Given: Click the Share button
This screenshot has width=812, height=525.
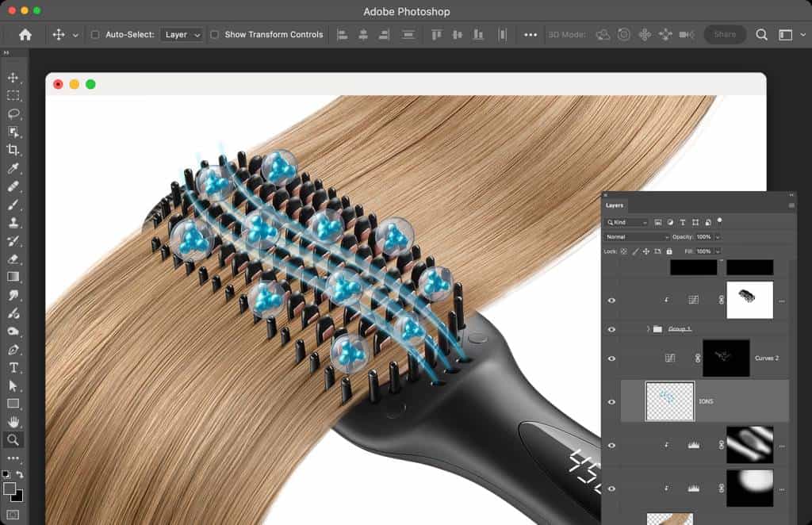Looking at the screenshot, I should 725,35.
